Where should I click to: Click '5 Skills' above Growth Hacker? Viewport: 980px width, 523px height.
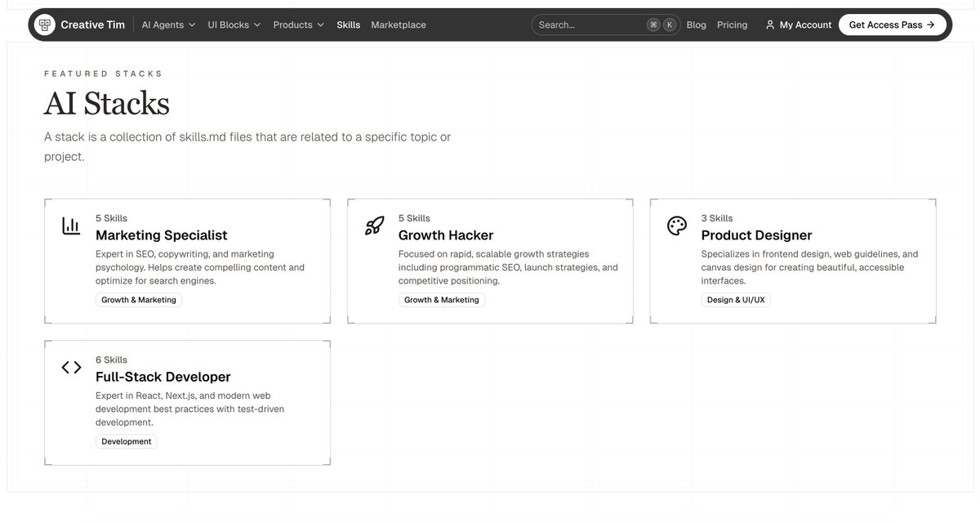pyautogui.click(x=414, y=218)
